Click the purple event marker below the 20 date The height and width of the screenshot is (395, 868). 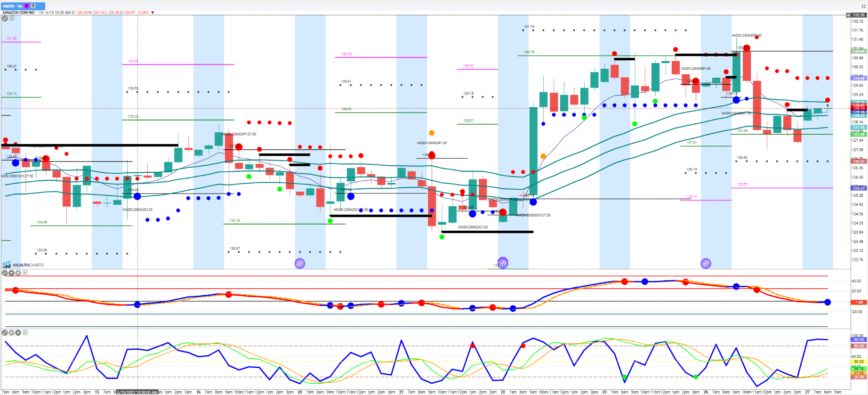pyautogui.click(x=300, y=264)
